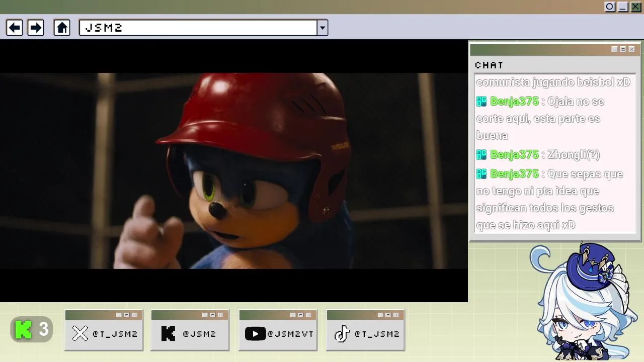
Task: Select the Kick logo in @JSMZ card
Action: (168, 333)
